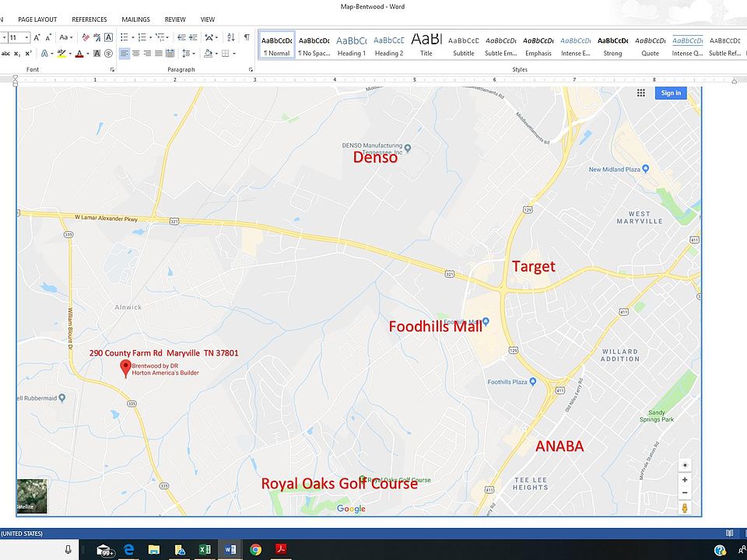Screen dimensions: 747x560
Task: Toggle align left formatting
Action: (x=124, y=54)
